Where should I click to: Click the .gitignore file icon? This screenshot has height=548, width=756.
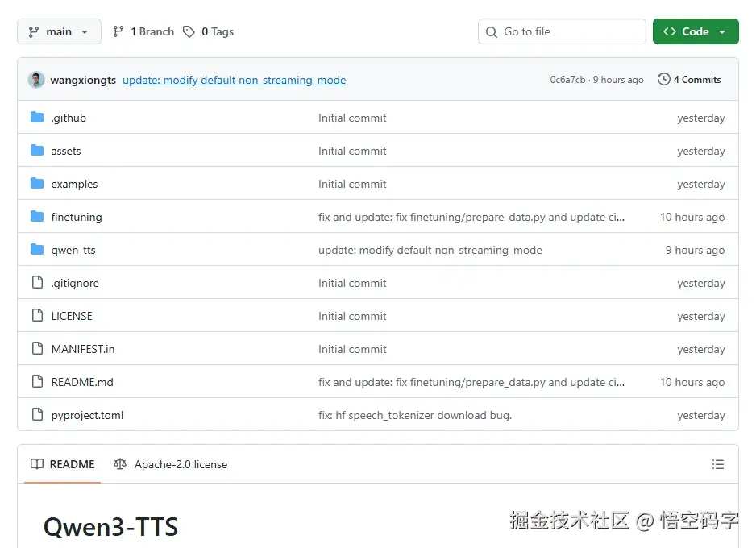pos(37,282)
